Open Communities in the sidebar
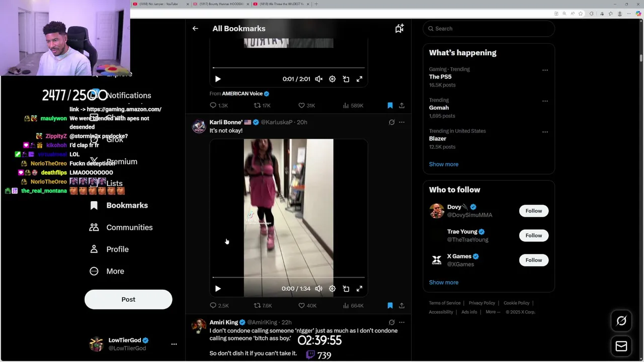Image resolution: width=644 pixels, height=362 pixels. tap(121, 228)
